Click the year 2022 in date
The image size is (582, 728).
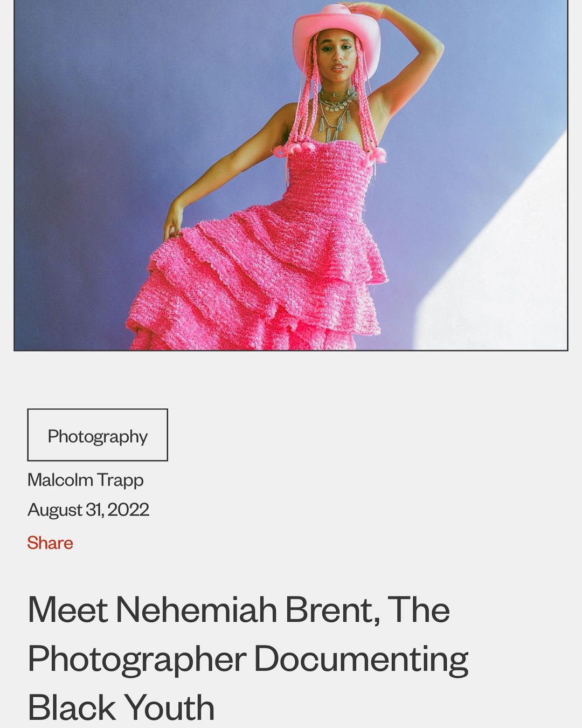[x=128, y=510]
